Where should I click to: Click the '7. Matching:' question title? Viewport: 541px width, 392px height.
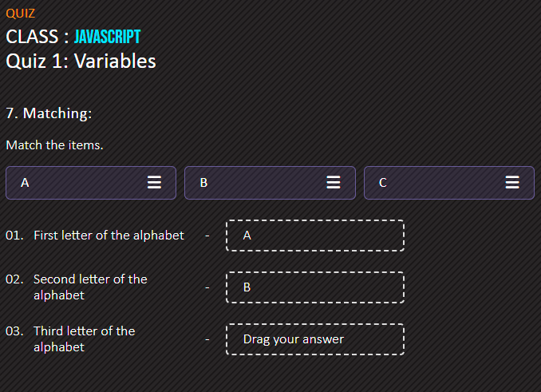tap(49, 113)
